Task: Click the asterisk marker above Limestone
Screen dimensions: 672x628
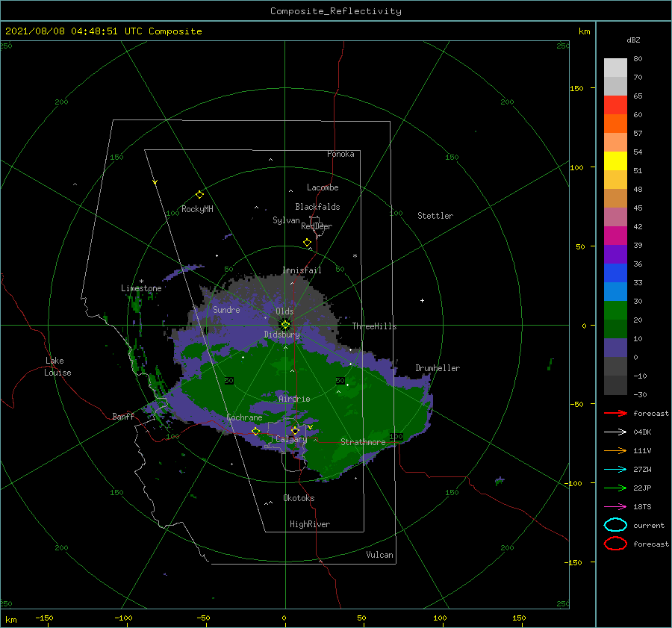Action: tap(141, 282)
